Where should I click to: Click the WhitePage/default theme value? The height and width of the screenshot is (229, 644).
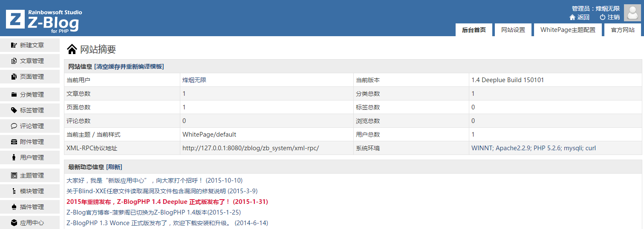[209, 135]
